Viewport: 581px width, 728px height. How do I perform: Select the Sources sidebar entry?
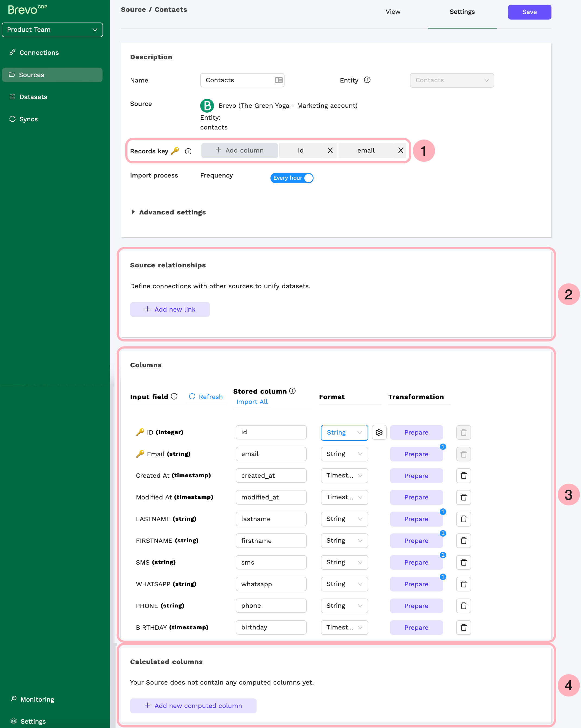point(31,75)
